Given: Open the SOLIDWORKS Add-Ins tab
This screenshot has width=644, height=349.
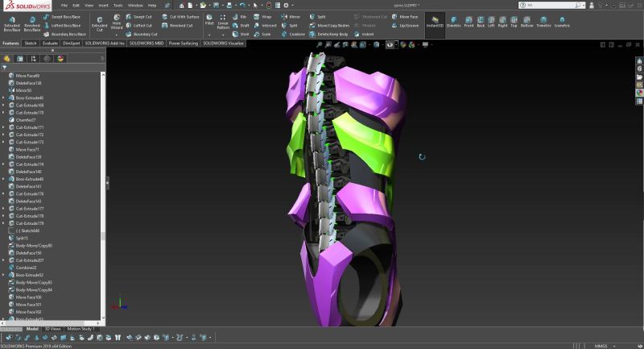Looking at the screenshot, I should [x=105, y=44].
